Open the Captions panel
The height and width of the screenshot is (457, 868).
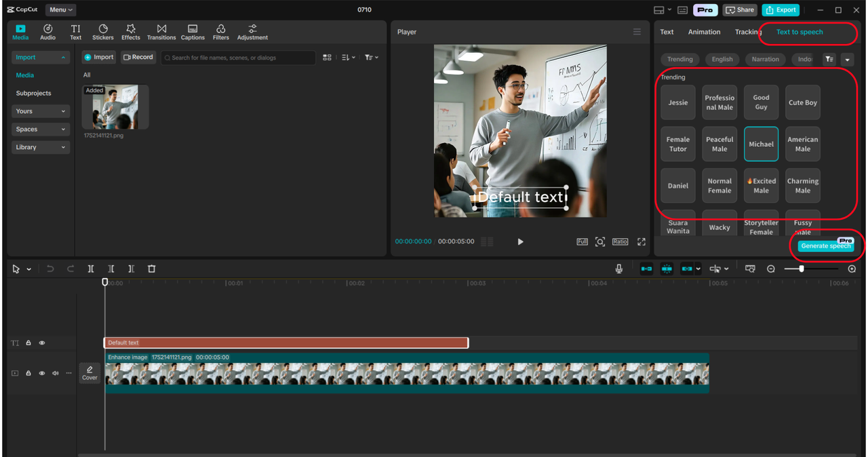click(193, 32)
